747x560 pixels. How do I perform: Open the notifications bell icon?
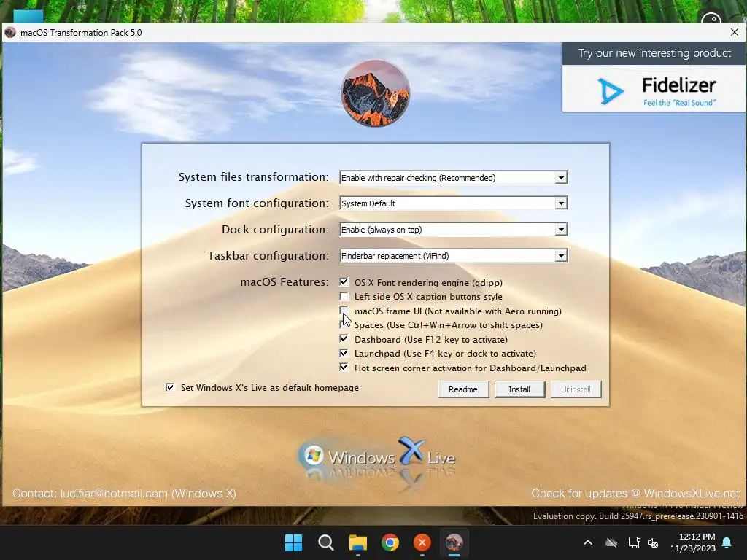[727, 542]
